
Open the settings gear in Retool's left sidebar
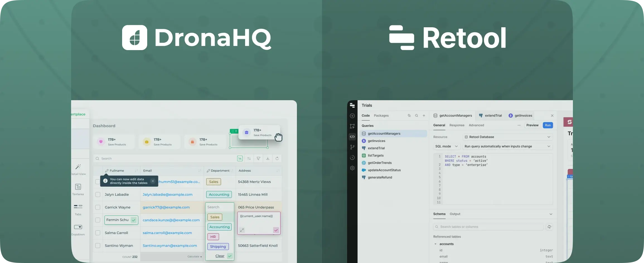(x=352, y=168)
